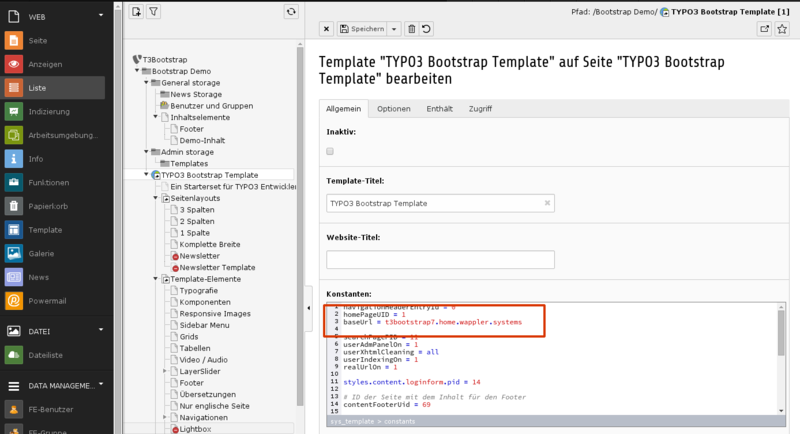Open the Arbeitsumgebung module
Image resolution: width=800 pixels, height=434 pixels.
(63, 135)
